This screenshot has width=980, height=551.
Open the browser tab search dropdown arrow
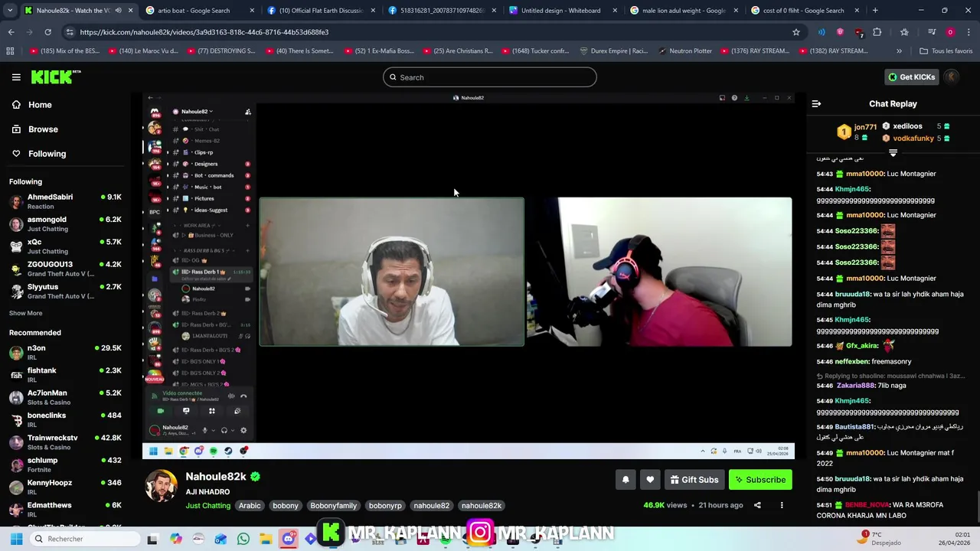[11, 11]
